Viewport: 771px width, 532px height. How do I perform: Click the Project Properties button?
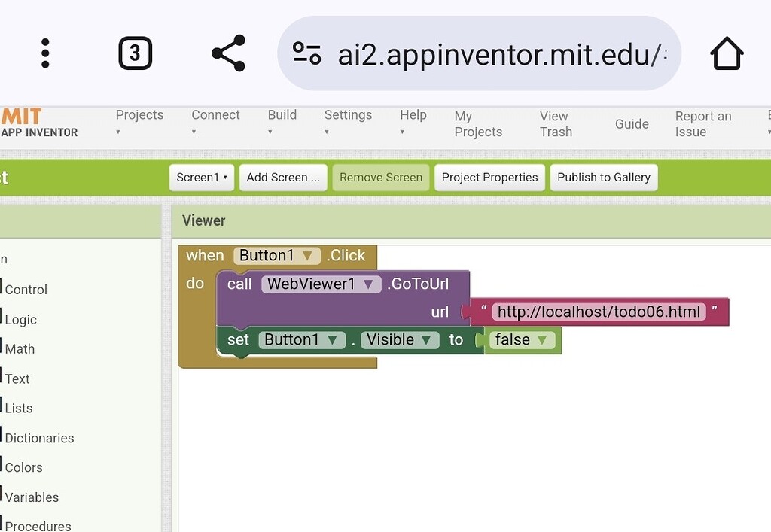point(489,178)
